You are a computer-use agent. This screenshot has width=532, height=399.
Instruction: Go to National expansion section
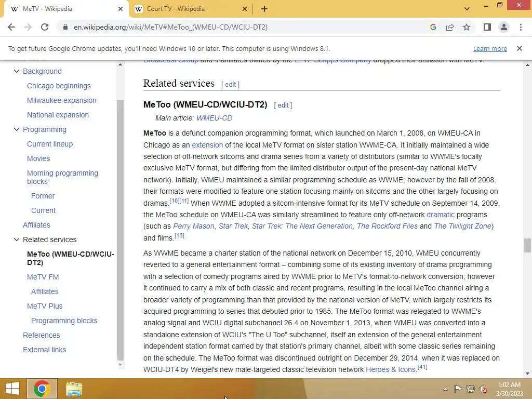pos(58,115)
